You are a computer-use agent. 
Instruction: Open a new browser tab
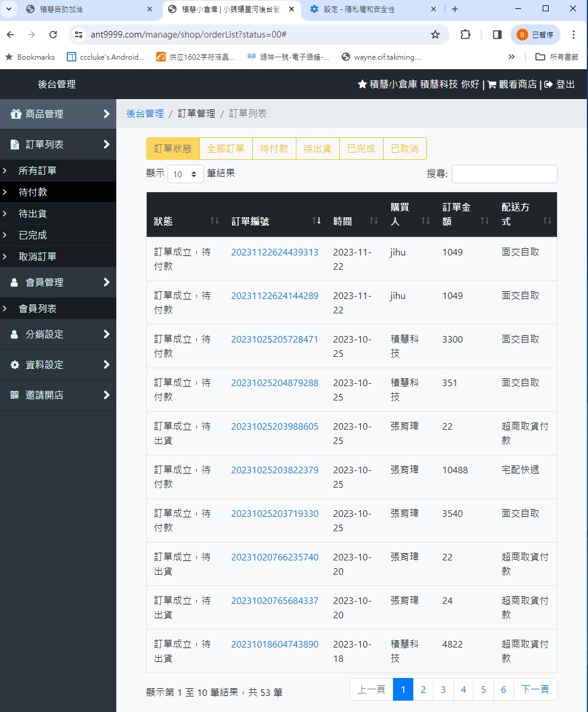point(455,9)
